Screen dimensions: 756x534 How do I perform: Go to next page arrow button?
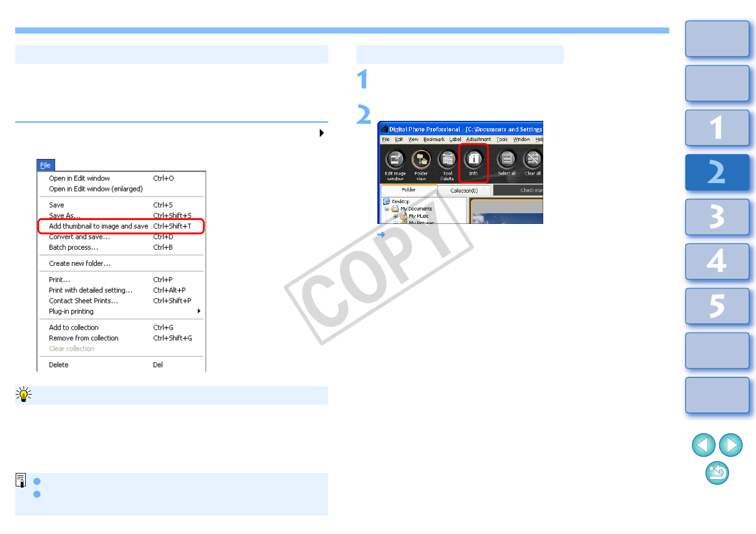point(730,445)
